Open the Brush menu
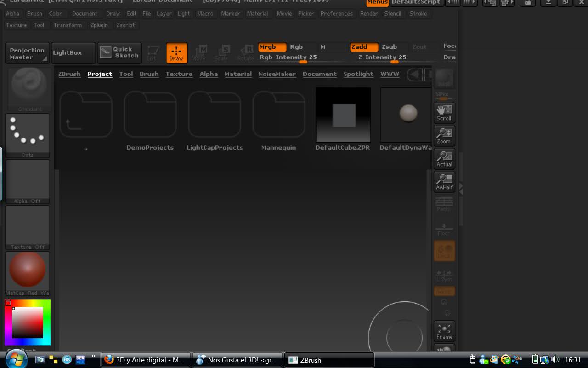This screenshot has height=368, width=588. 34,14
